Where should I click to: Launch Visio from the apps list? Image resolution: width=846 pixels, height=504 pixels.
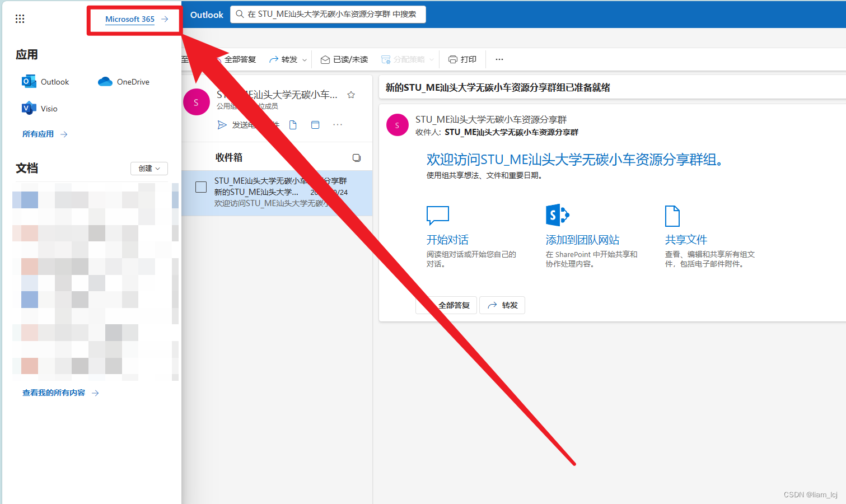pyautogui.click(x=39, y=109)
